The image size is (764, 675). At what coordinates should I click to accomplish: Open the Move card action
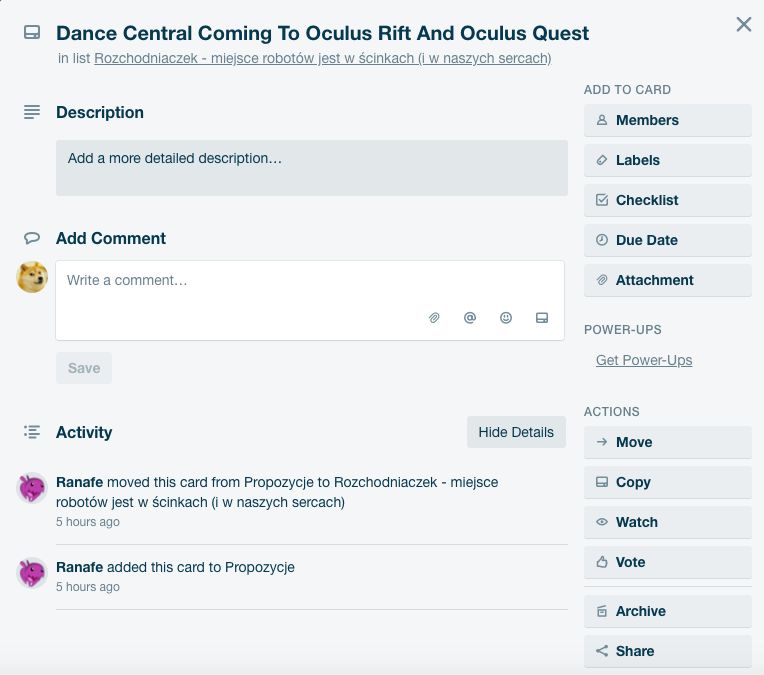(668, 442)
